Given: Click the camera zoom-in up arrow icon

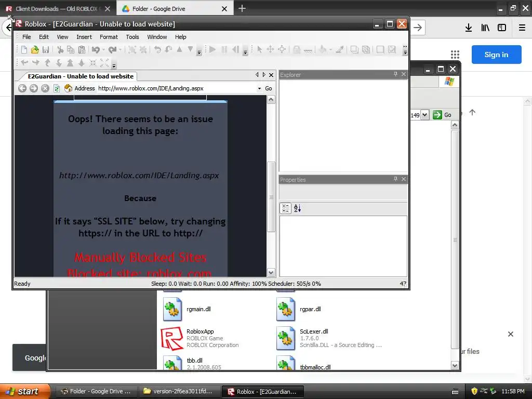Looking at the screenshot, I should coord(70,63).
